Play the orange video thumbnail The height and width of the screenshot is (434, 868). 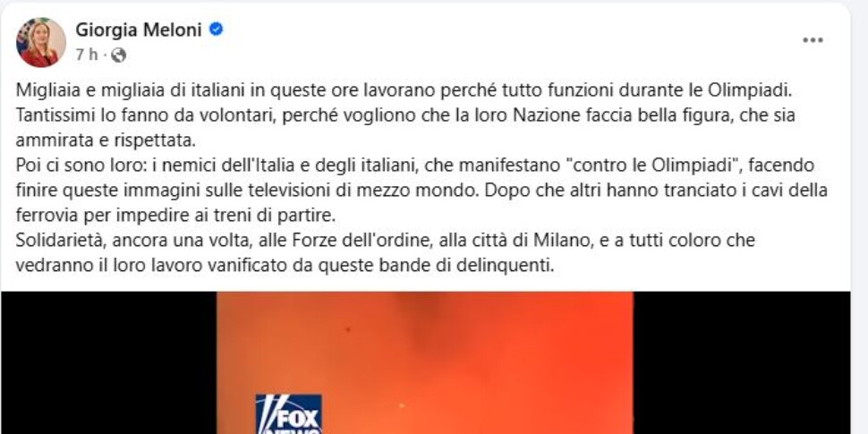424,362
